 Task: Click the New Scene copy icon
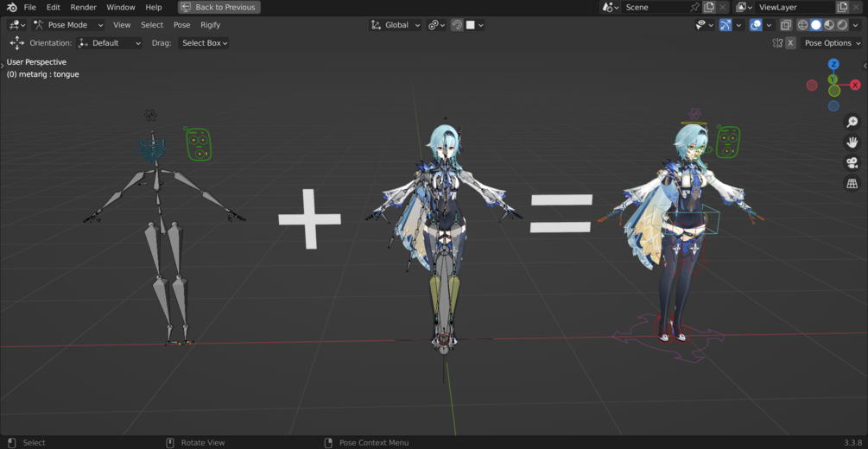[x=709, y=7]
